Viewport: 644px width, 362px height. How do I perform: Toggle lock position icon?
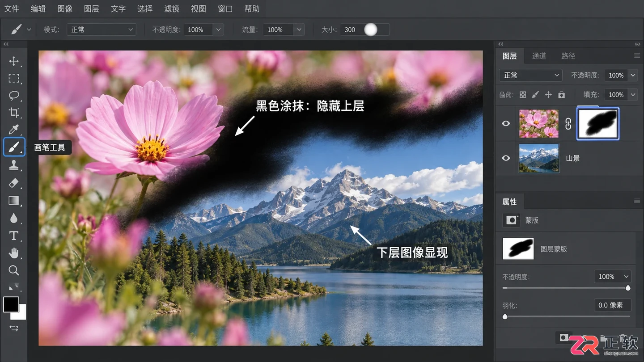pyautogui.click(x=548, y=95)
